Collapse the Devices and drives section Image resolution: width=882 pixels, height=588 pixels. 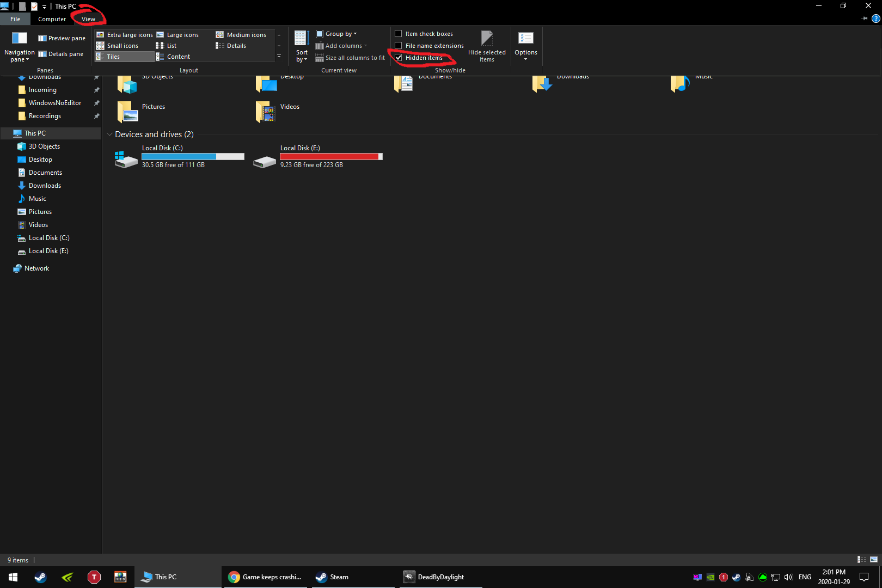(109, 134)
